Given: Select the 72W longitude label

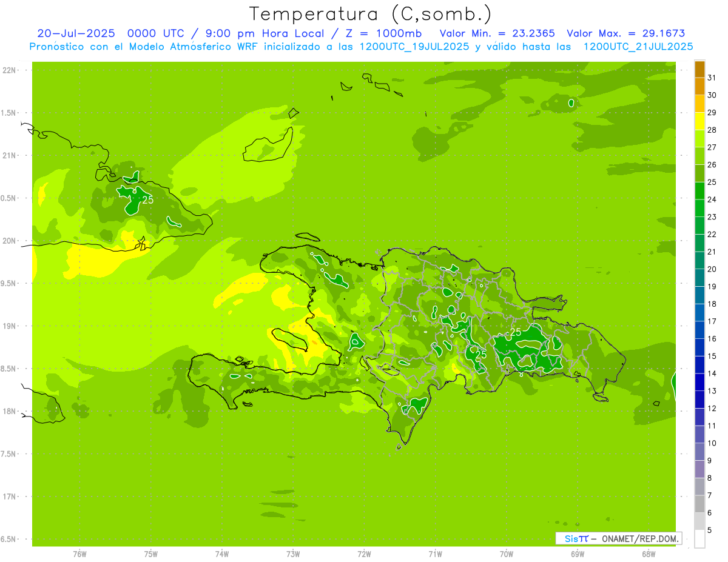Looking at the screenshot, I should click(364, 554).
